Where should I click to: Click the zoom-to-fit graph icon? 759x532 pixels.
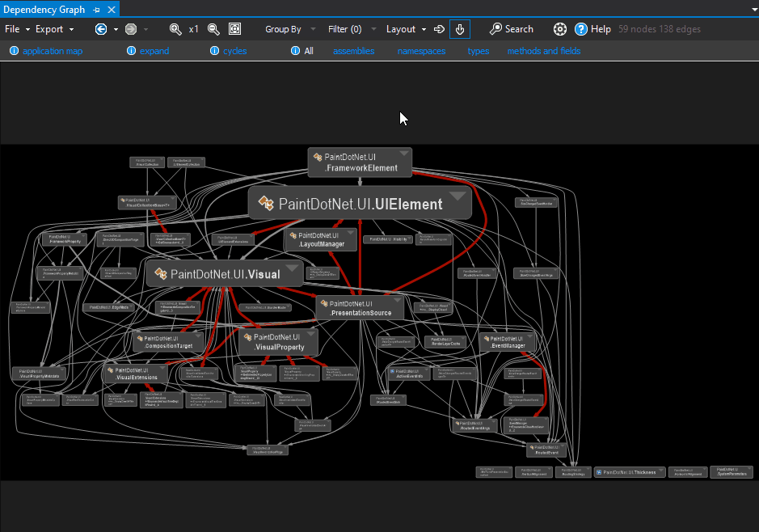(x=234, y=29)
